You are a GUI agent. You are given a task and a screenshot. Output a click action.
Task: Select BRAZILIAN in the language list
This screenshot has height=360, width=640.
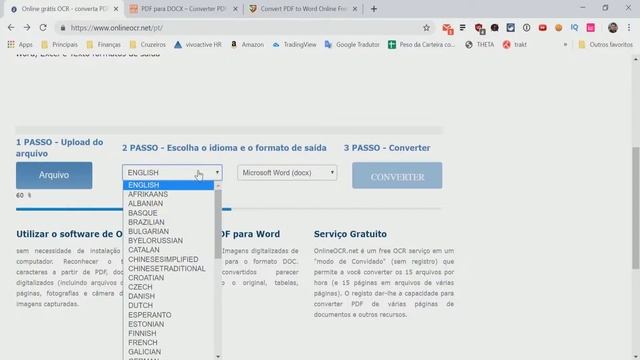pyautogui.click(x=168, y=222)
